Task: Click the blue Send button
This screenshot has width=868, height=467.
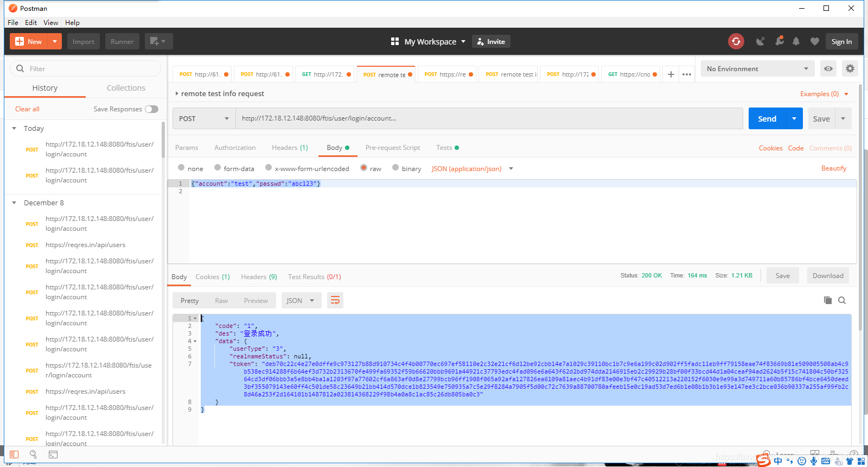Action: [x=767, y=118]
